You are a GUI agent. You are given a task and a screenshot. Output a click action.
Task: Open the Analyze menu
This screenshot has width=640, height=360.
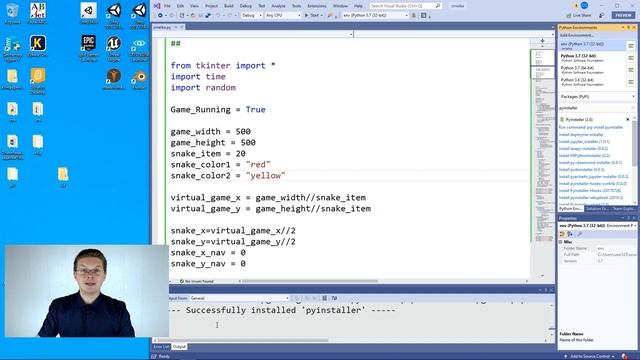tap(278, 6)
